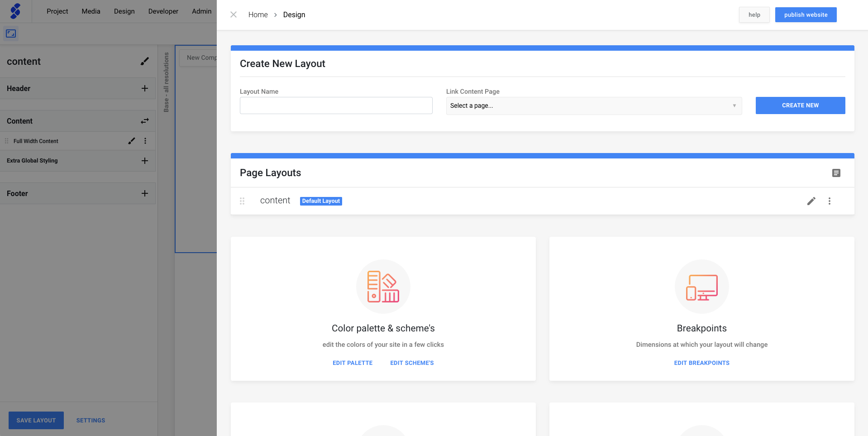Select the Header section label
Image resolution: width=868 pixels, height=436 pixels.
pyautogui.click(x=19, y=88)
